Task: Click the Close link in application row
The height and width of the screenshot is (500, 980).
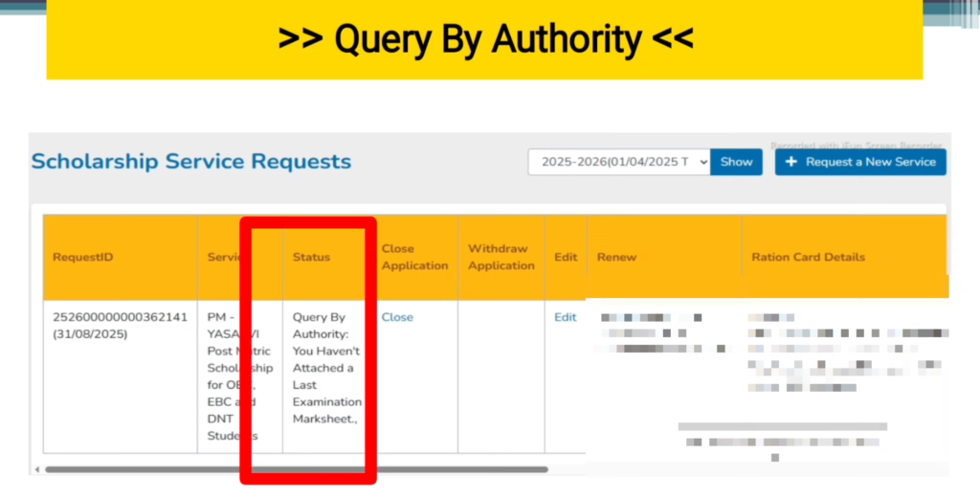Action: tap(397, 317)
